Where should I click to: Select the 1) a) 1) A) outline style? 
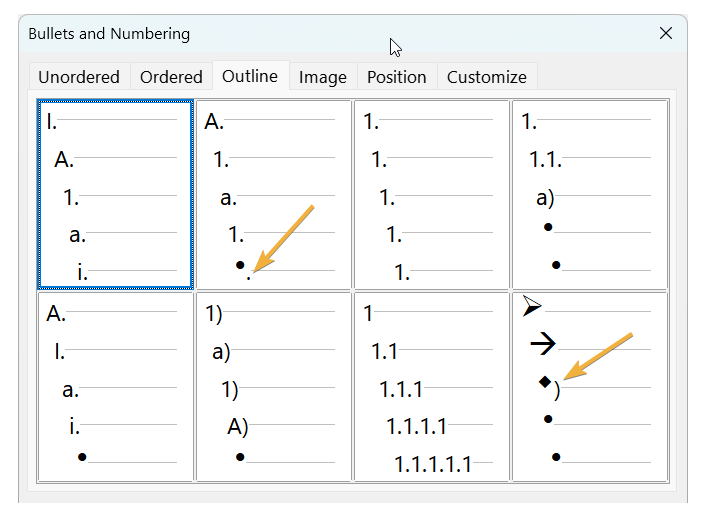click(x=274, y=387)
